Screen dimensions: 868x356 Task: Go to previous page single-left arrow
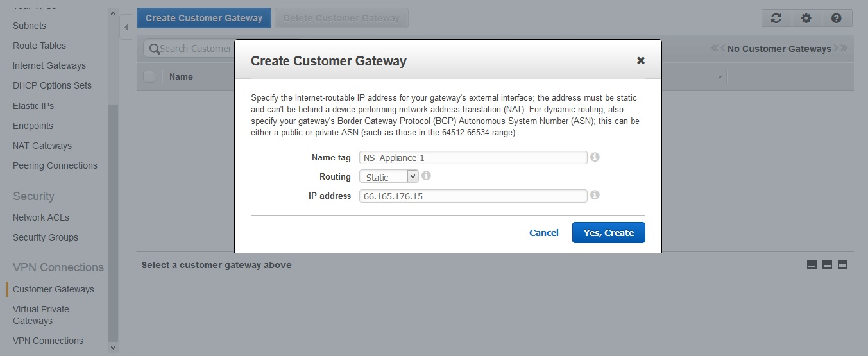point(723,48)
